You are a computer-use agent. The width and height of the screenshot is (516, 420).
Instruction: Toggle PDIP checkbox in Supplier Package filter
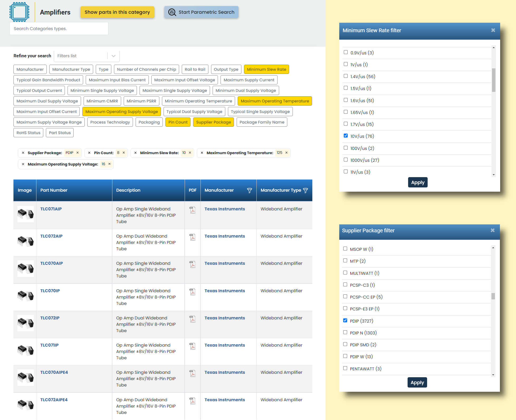(x=346, y=320)
